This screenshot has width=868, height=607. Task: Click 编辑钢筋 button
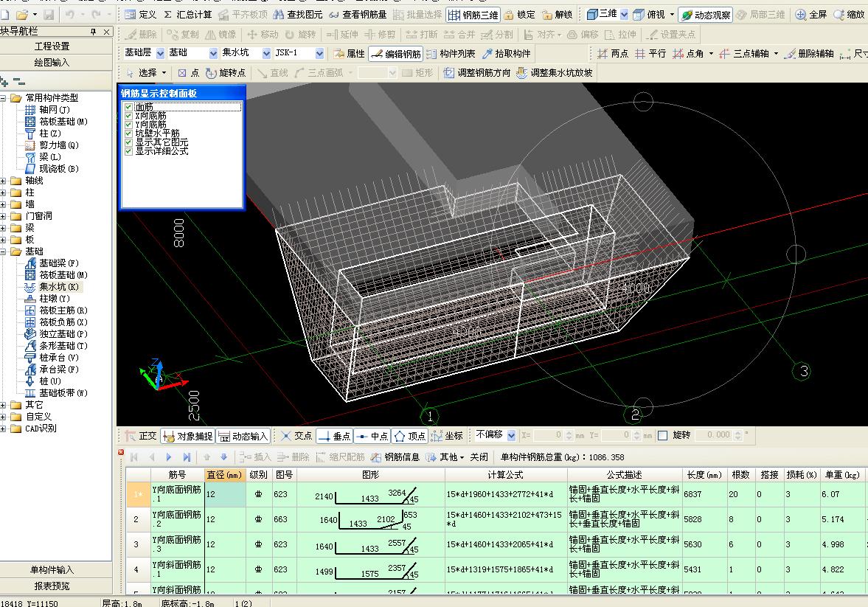tap(396, 54)
